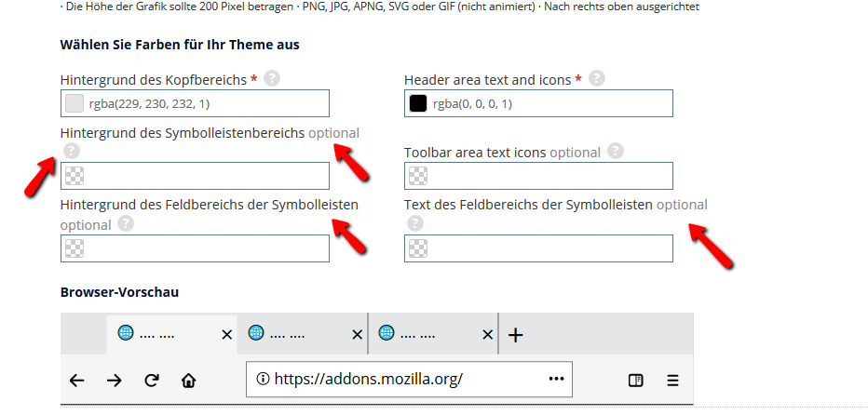868x415 pixels.
Task: Click the forward arrow in preview
Action: pos(114,381)
